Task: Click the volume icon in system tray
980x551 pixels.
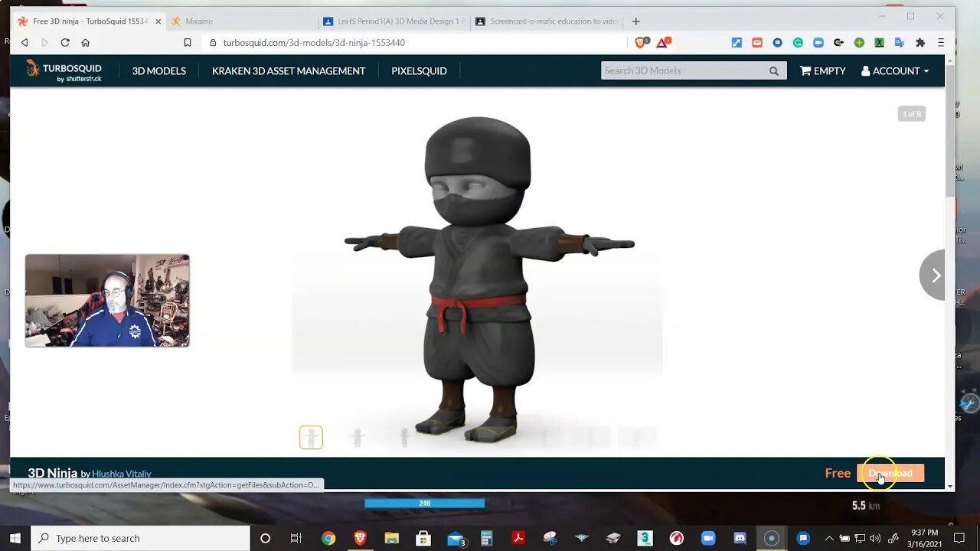Action: click(875, 538)
